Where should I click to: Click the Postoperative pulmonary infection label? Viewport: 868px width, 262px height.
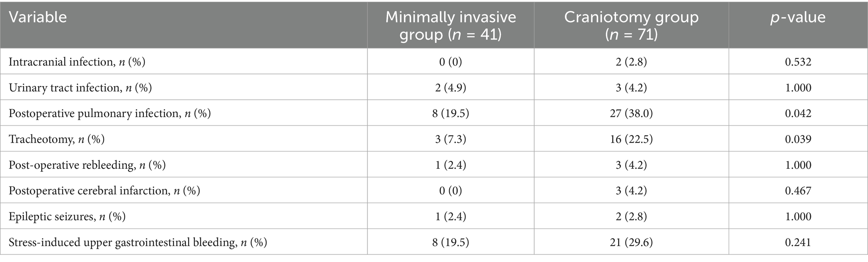110,113
